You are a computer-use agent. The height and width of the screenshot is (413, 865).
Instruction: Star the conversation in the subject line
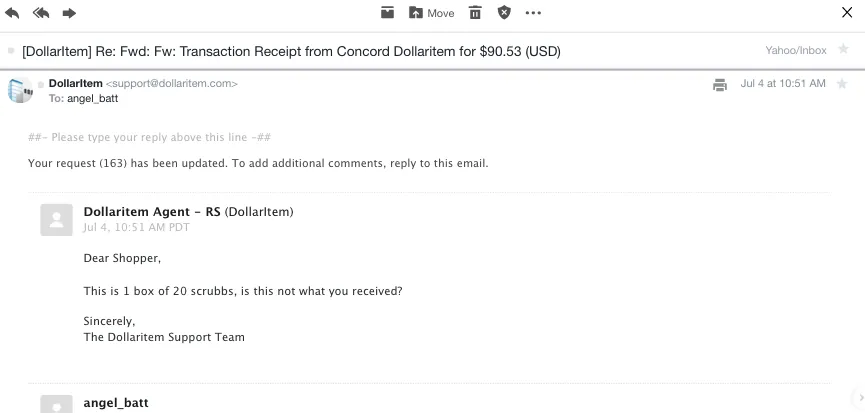pos(844,49)
